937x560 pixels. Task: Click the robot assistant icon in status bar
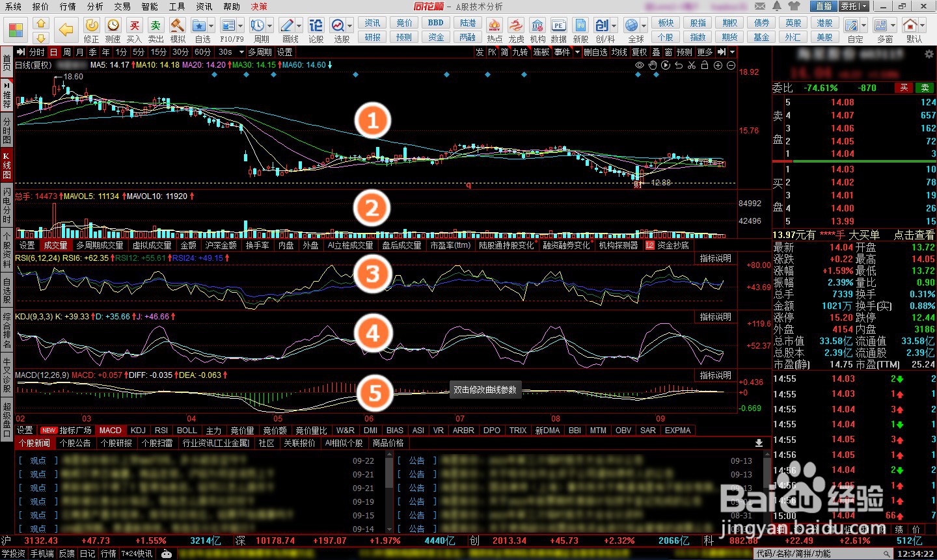167,553
